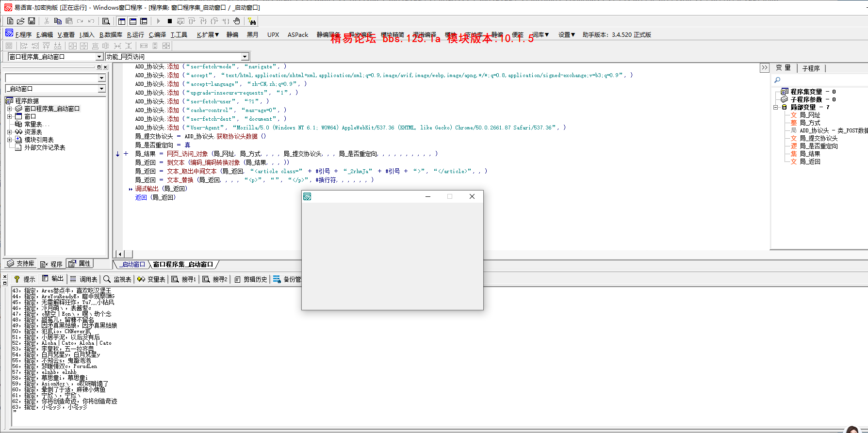This screenshot has width=868, height=433.
Task: Open the E.编辑 menu
Action: [45, 34]
